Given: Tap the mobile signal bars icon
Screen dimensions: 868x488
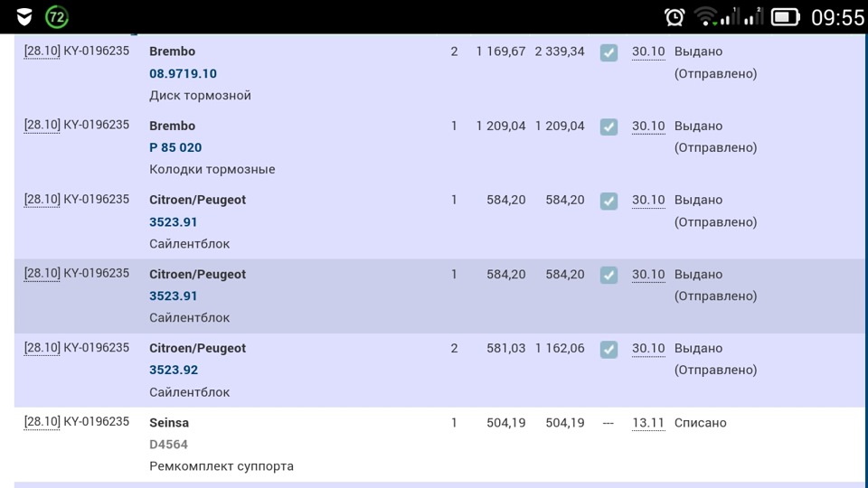Looking at the screenshot, I should [x=747, y=16].
